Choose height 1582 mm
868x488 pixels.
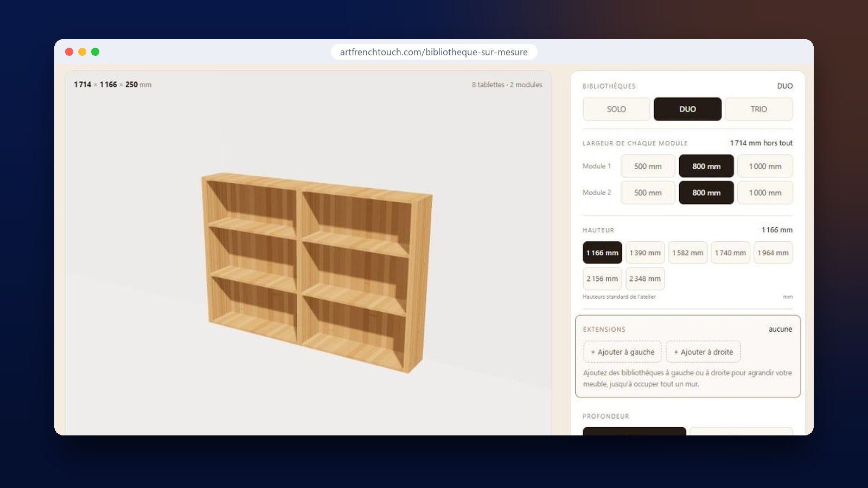688,253
